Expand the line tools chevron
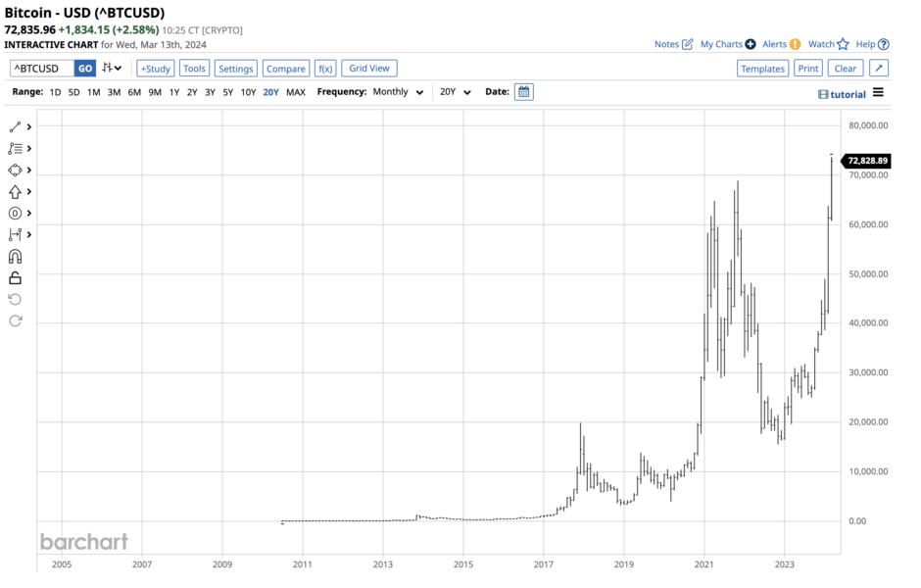This screenshot has height=588, width=921. [x=28, y=126]
